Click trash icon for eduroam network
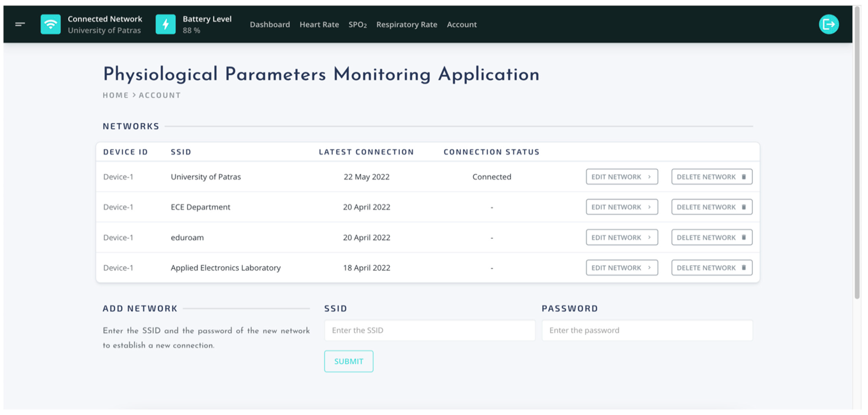Image resolution: width=868 pixels, height=415 pixels. point(744,237)
